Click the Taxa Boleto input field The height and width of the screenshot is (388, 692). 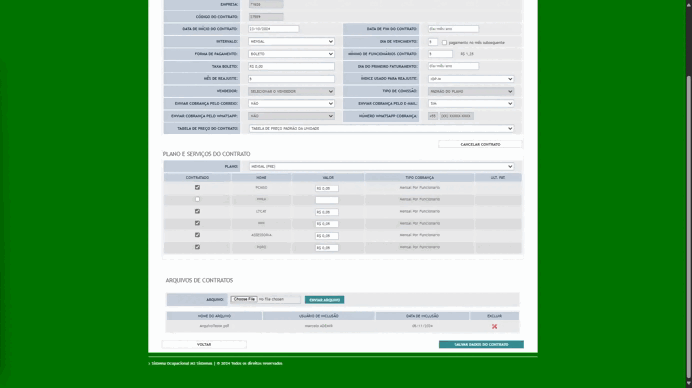click(291, 66)
